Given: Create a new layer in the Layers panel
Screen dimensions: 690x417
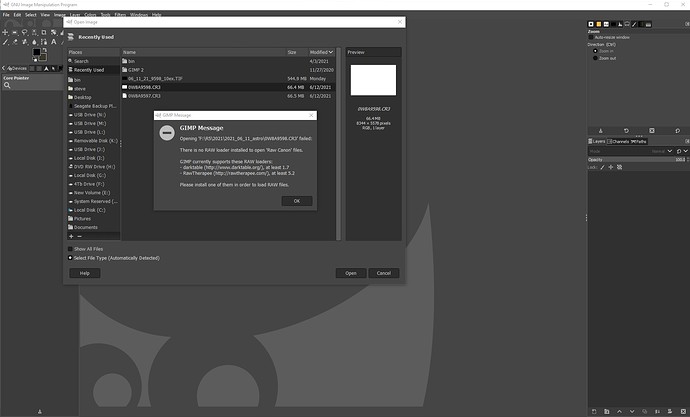Looking at the screenshot, I should [594, 412].
